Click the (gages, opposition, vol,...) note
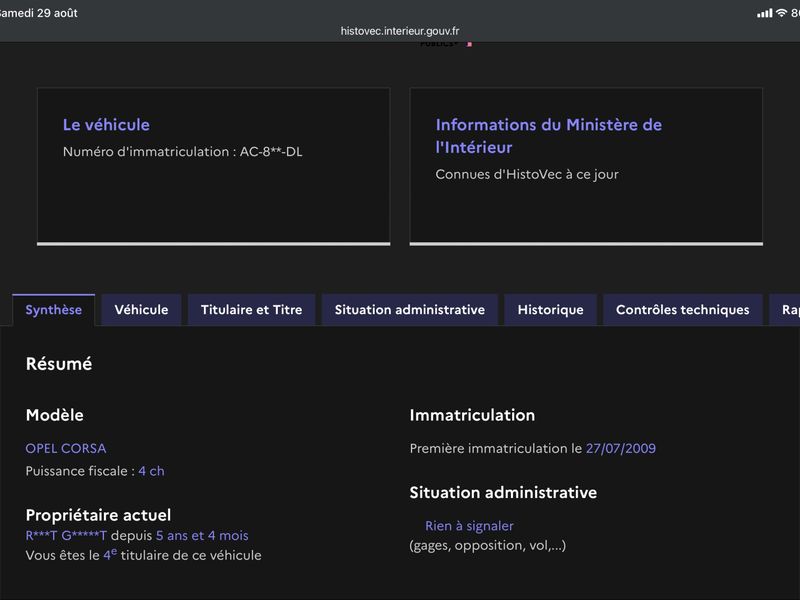Screen dimensions: 800x600 pos(488,545)
